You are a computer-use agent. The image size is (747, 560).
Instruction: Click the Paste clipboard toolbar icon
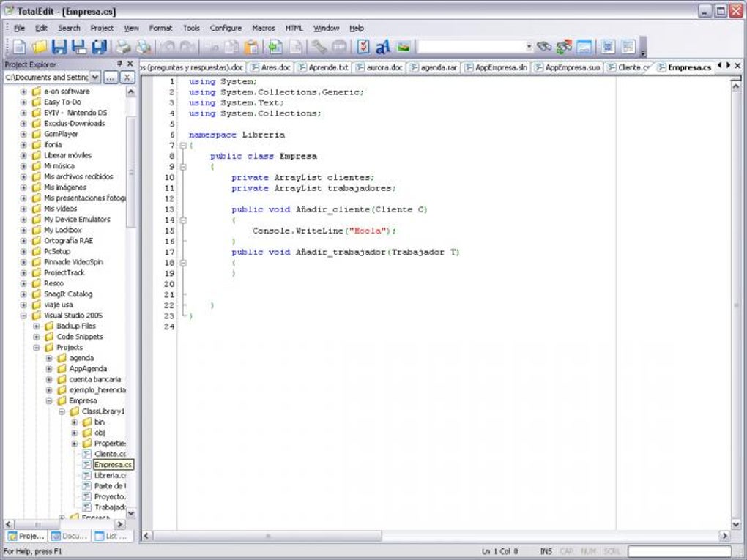pyautogui.click(x=251, y=47)
